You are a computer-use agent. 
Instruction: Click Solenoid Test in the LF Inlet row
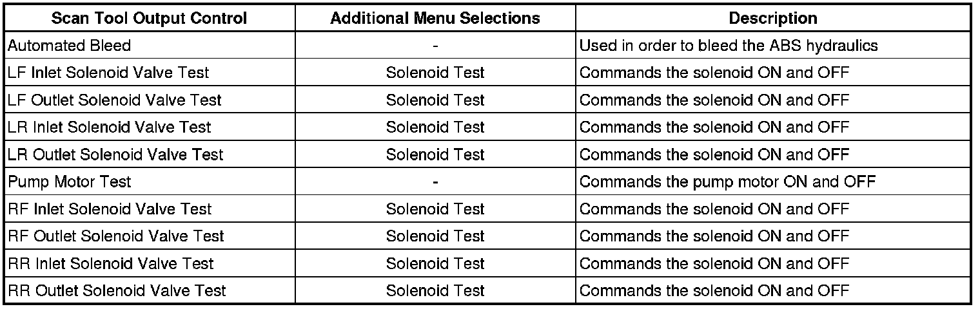tap(435, 73)
